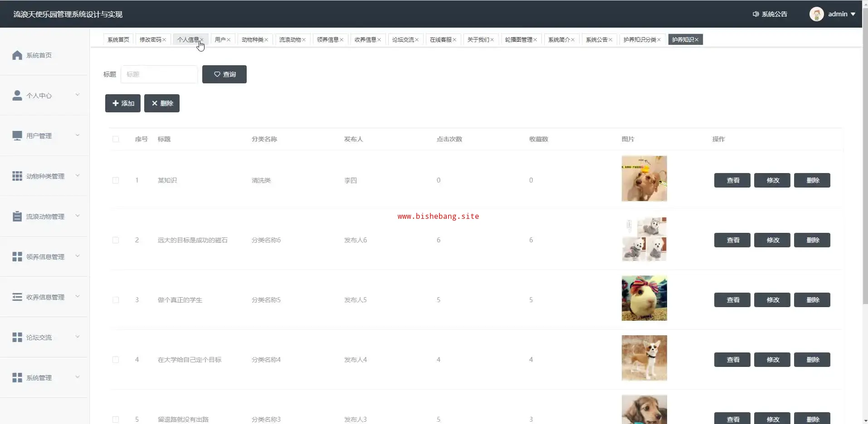
Task: Open the guinea pig thumbnail in row 3
Action: (x=644, y=298)
